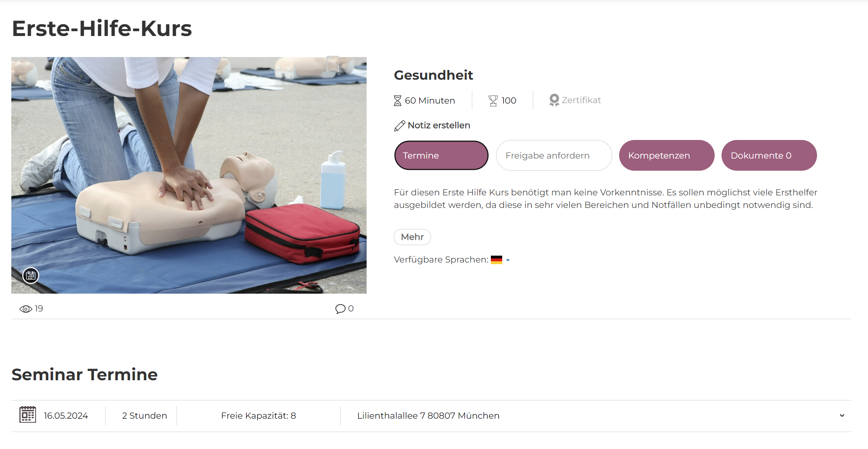Click the bookmark icon on course image

pos(333,64)
